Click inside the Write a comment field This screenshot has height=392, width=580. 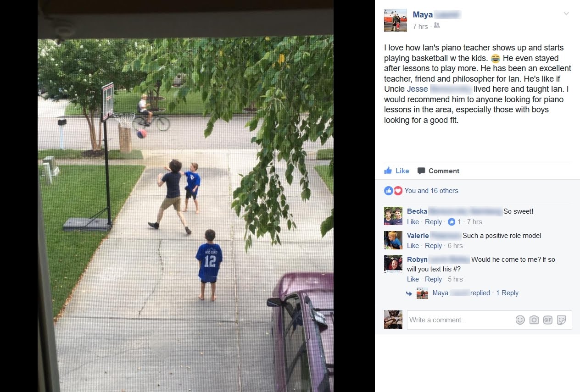(460, 320)
